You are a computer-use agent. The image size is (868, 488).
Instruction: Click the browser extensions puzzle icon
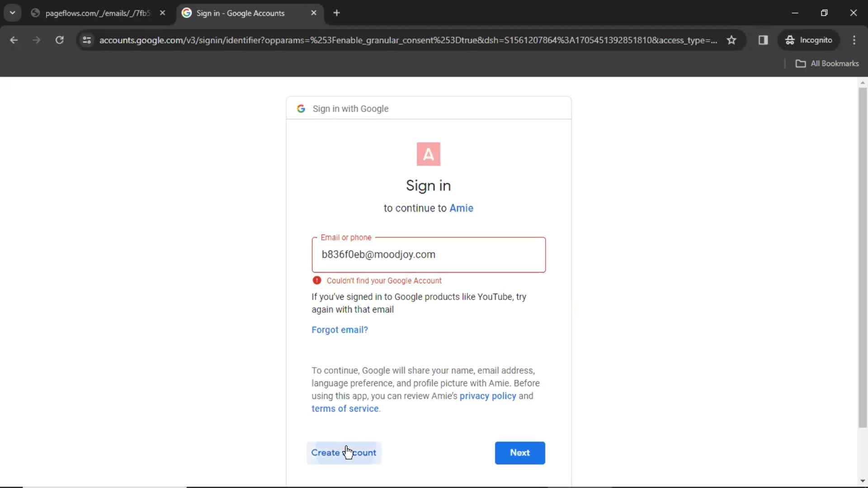pos(763,40)
